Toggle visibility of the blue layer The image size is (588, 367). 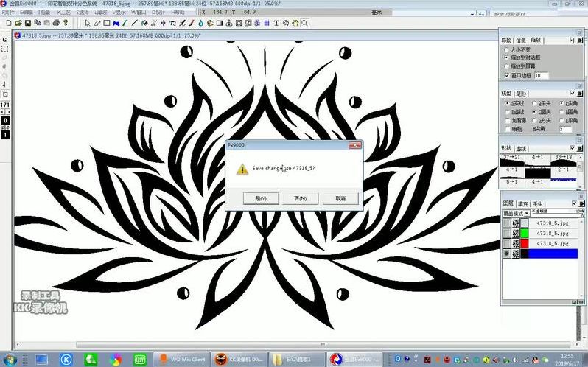[x=504, y=254]
